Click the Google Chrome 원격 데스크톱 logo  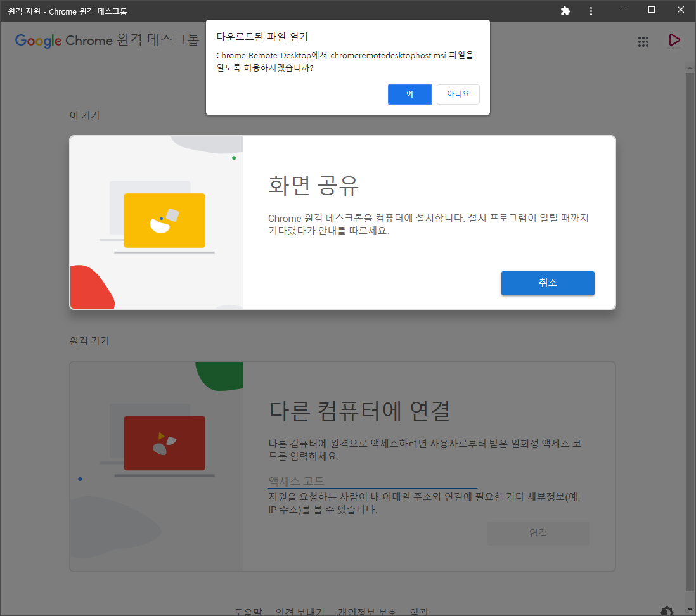pos(107,41)
